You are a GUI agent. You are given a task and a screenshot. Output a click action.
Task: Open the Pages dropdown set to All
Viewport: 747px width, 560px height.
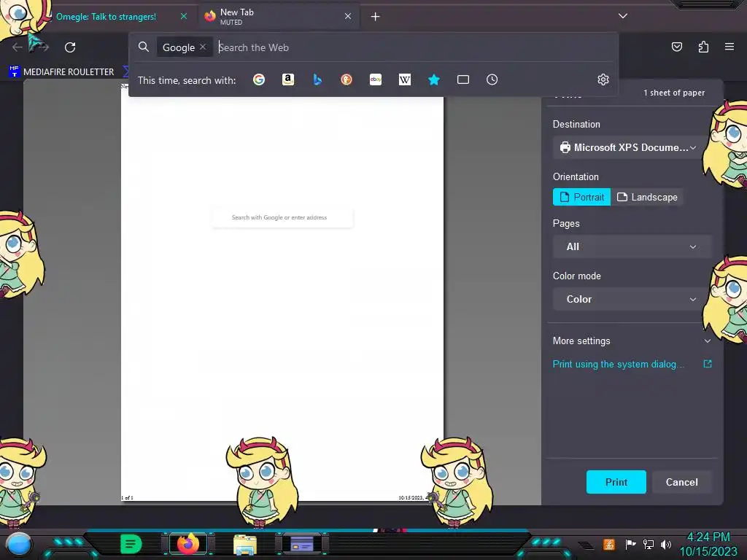[632, 246]
